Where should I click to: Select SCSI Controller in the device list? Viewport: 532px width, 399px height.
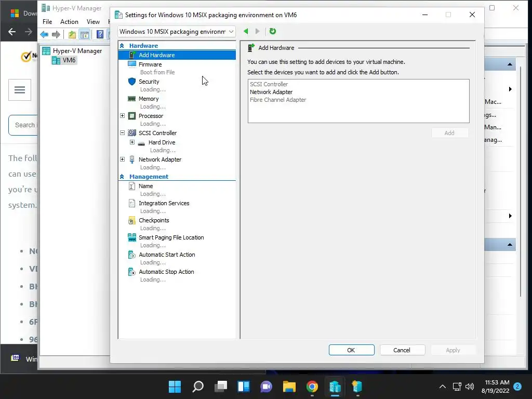click(269, 84)
